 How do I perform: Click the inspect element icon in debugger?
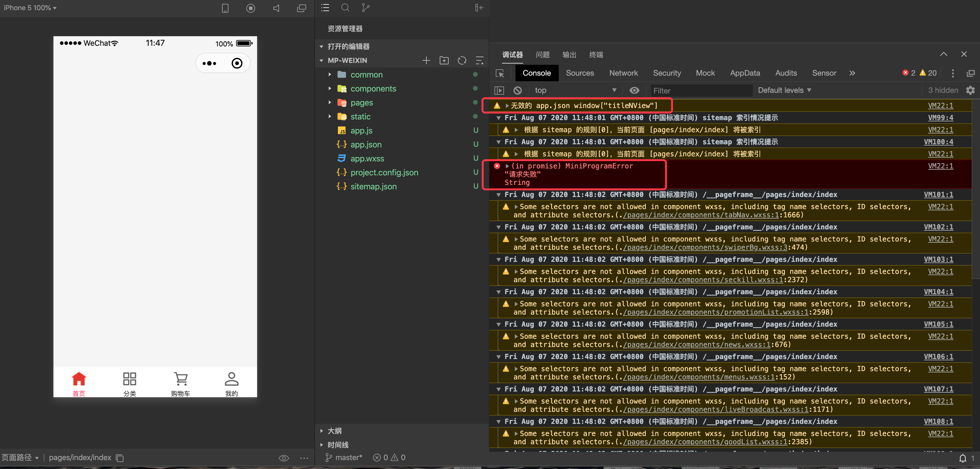500,73
